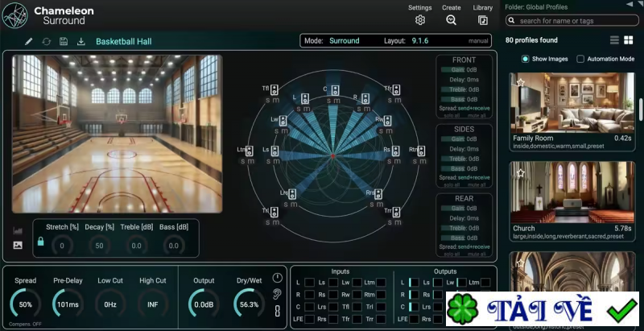Viewport: 644px width, 331px height.
Task: Click the save profile floppy disk icon
Action: coord(64,41)
